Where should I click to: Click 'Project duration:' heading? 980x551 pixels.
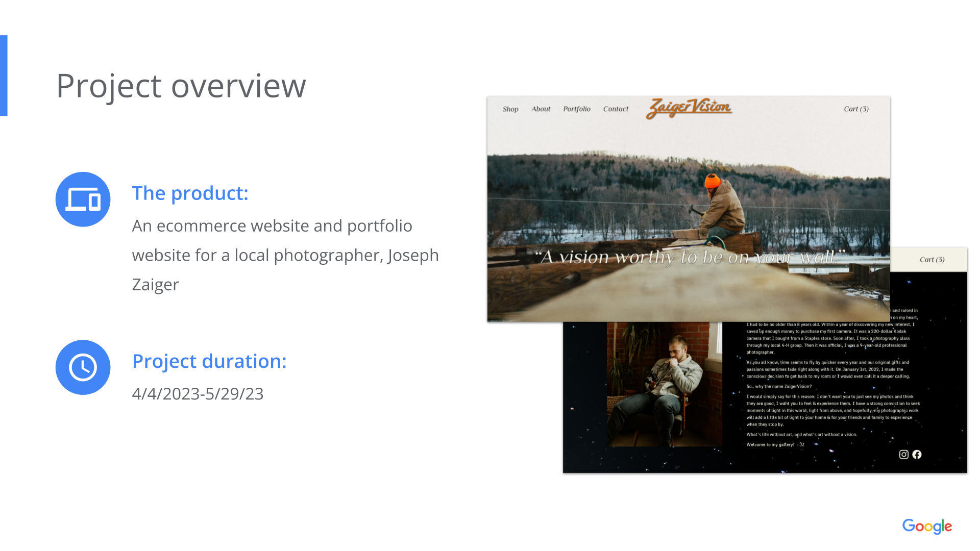click(209, 361)
